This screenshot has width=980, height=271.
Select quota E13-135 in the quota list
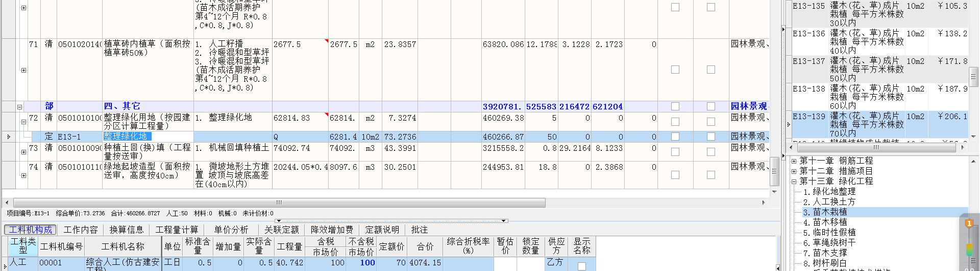click(x=880, y=14)
